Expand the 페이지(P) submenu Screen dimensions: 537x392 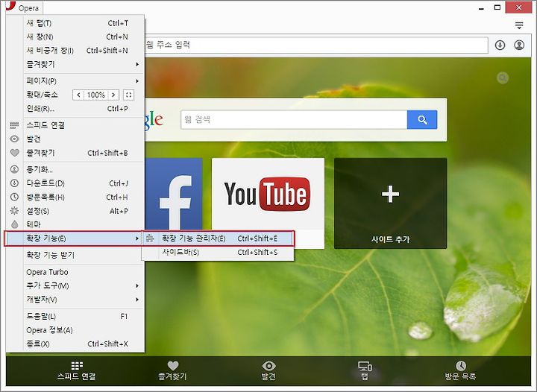84,81
